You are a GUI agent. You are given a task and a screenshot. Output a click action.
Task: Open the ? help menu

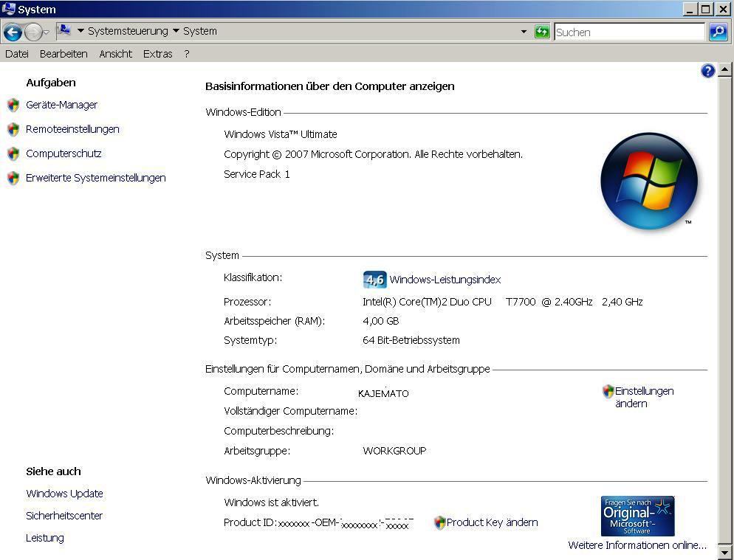[x=187, y=54]
